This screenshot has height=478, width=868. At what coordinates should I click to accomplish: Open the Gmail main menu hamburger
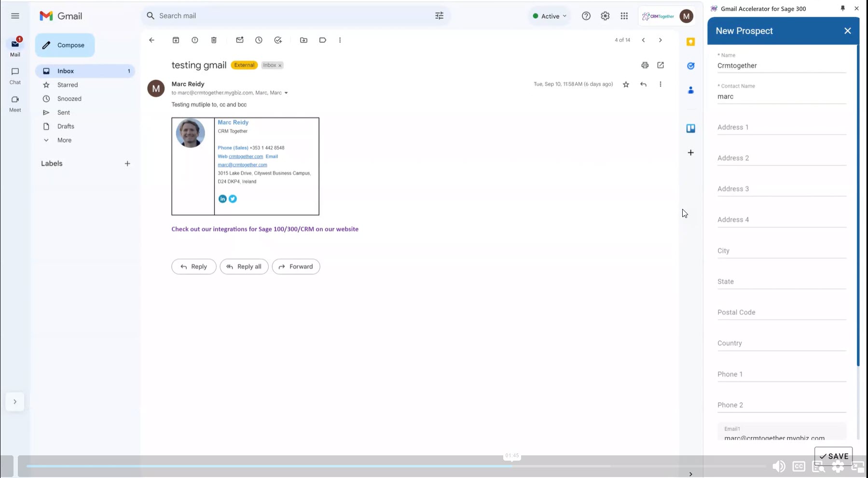[15, 16]
